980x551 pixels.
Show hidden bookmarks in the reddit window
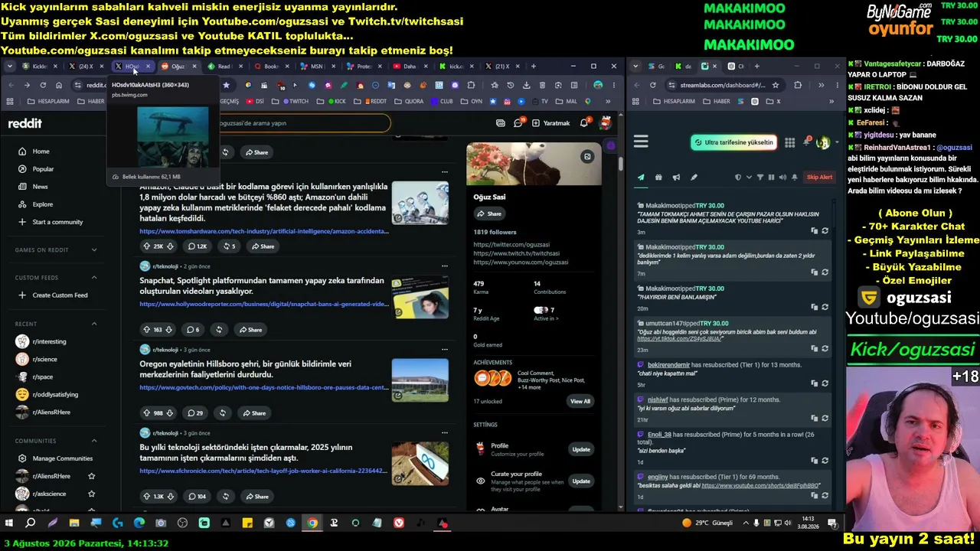pos(608,101)
